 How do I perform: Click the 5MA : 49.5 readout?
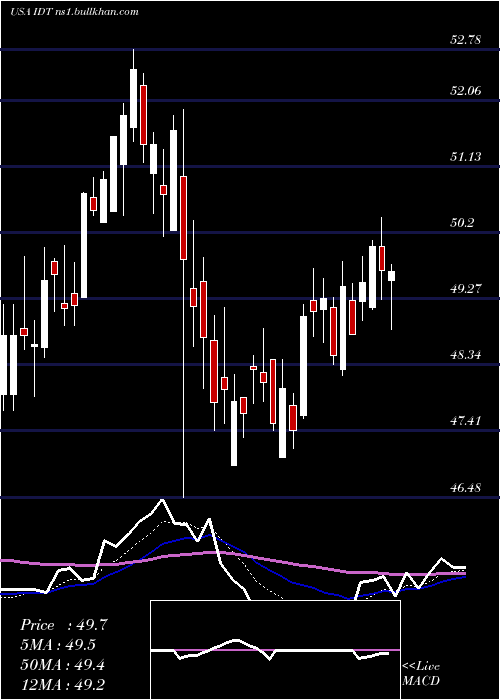click(x=58, y=645)
